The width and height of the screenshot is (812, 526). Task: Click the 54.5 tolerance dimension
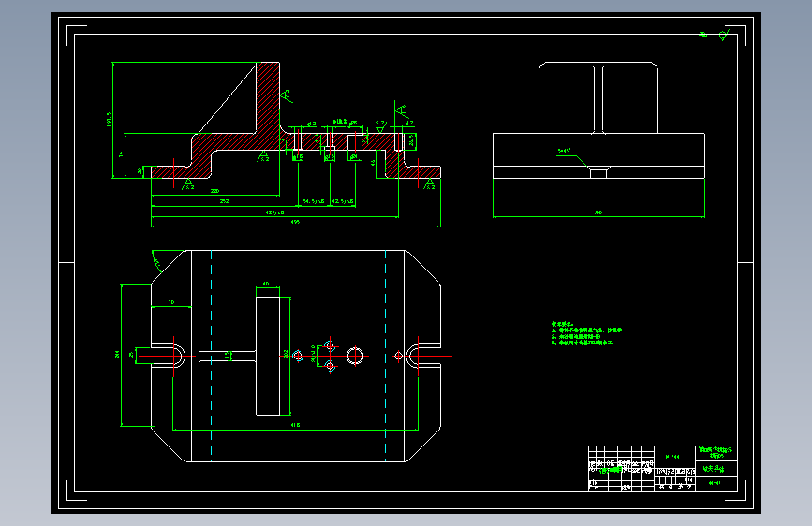coord(314,201)
